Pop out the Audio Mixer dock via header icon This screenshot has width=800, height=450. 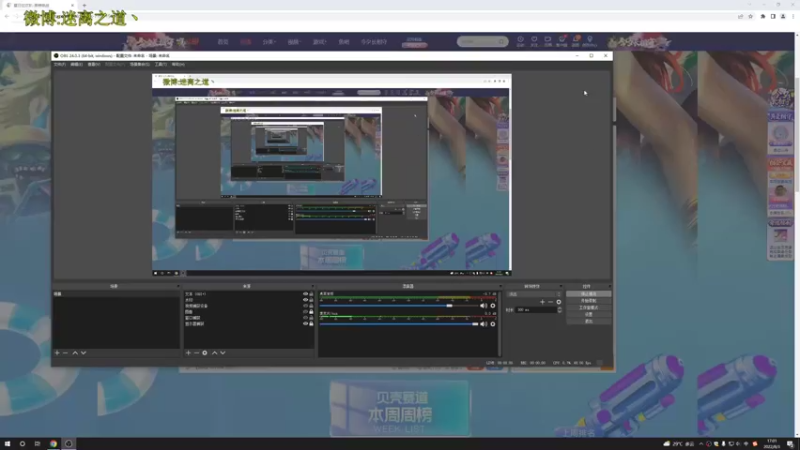click(x=500, y=286)
